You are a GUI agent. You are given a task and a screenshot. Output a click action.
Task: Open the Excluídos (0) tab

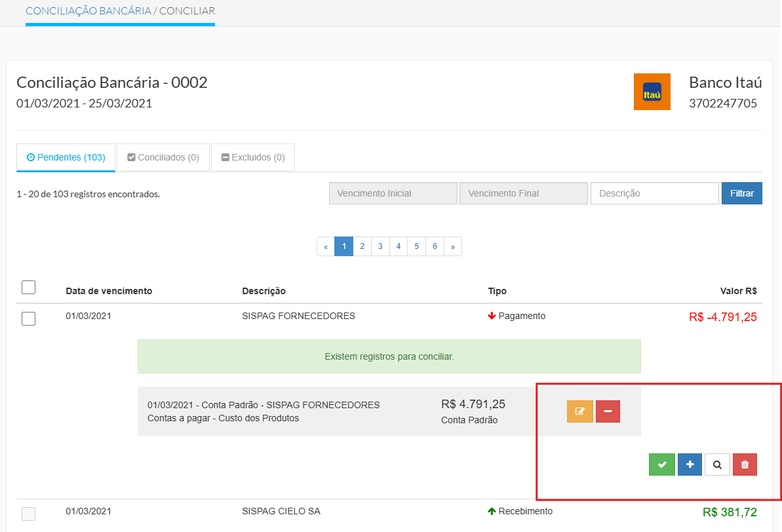point(253,157)
